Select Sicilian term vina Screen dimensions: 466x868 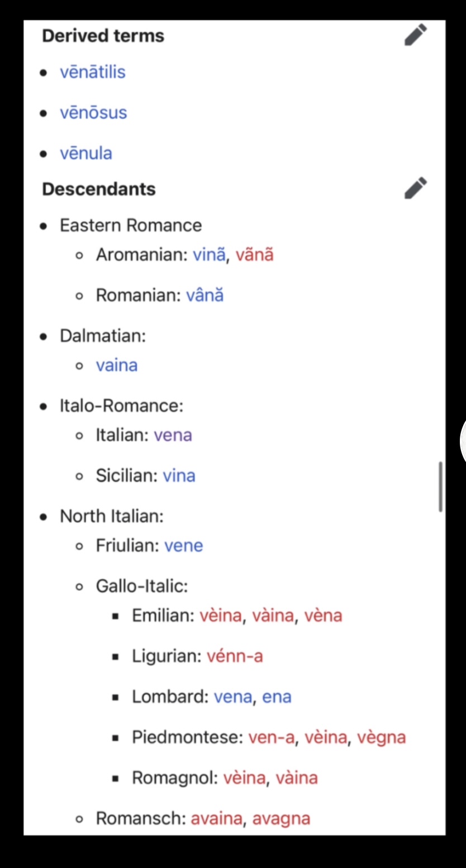point(179,476)
